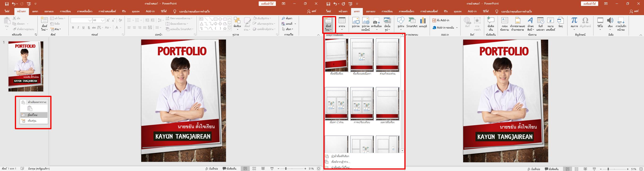Select the เนื้อหา 2 ส่วน slide layout
The width and height of the screenshot is (644, 171).
click(x=336, y=104)
